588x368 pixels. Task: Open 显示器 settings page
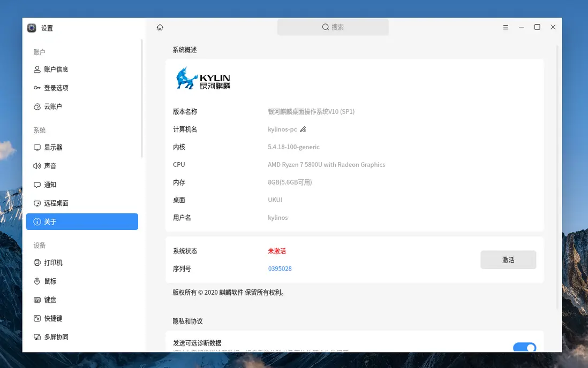pos(82,147)
